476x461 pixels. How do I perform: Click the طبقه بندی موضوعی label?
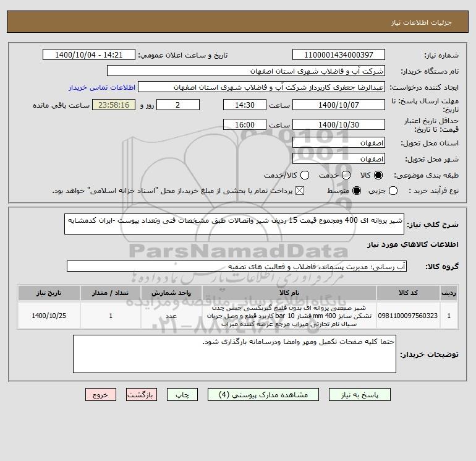click(426, 175)
